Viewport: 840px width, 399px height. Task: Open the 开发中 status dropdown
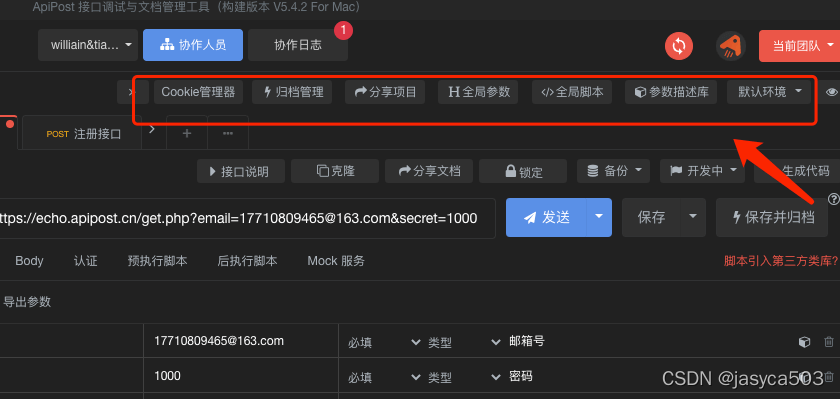point(702,171)
